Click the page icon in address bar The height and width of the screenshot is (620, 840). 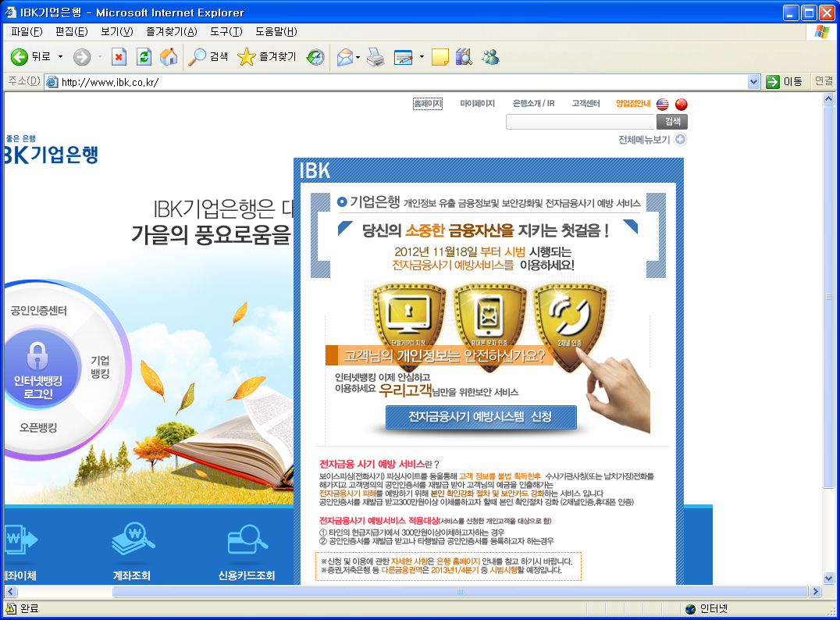(x=52, y=82)
